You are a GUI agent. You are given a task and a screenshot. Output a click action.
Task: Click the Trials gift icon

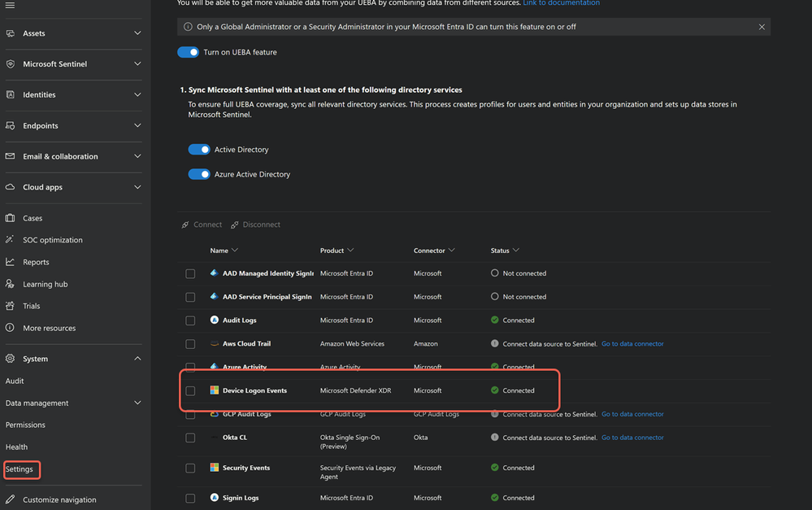click(x=11, y=306)
